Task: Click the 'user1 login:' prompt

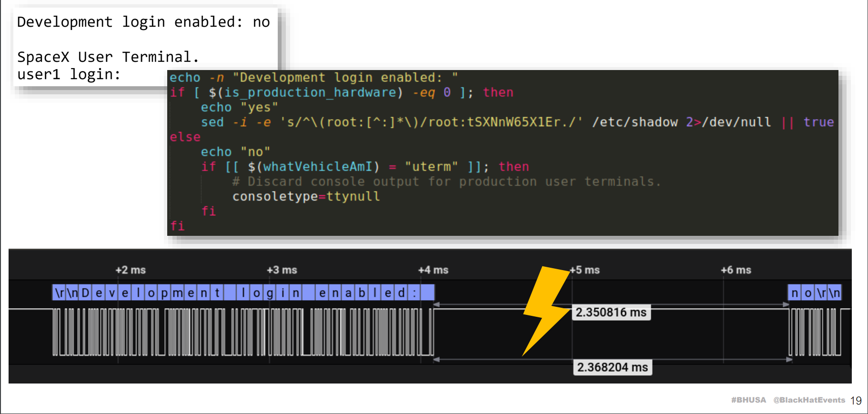Action: (x=69, y=74)
